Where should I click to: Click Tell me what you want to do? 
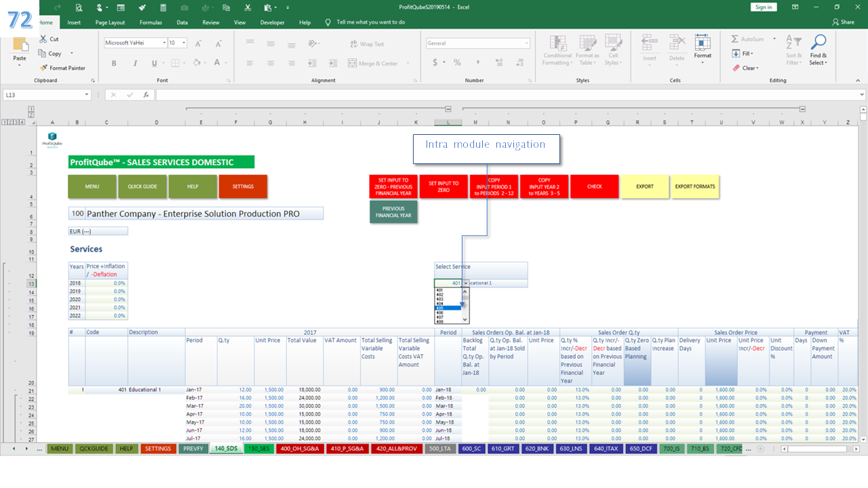(x=370, y=22)
